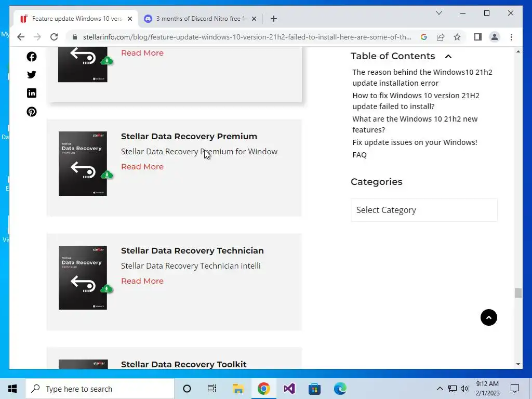Toggle Chrome side panel icon
This screenshot has height=399, width=532.
[x=478, y=37]
